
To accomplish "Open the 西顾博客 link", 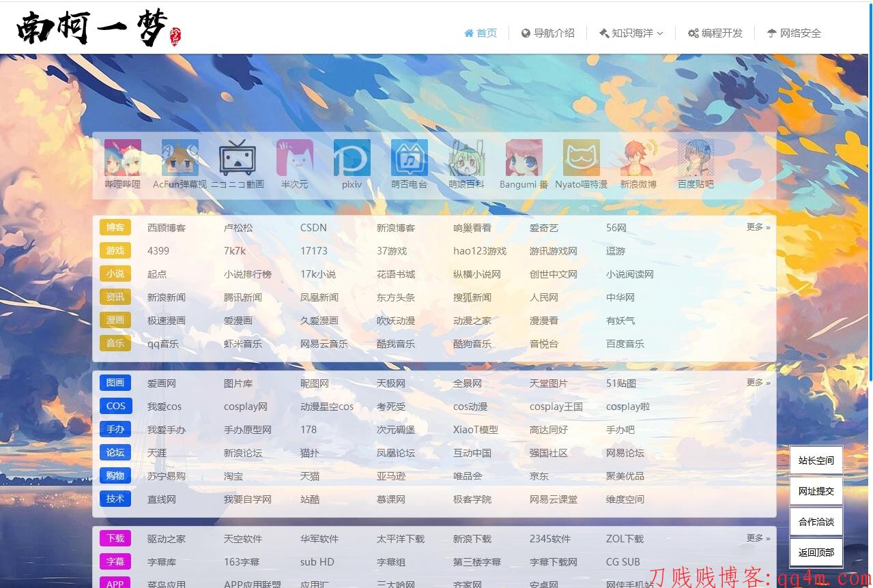I will click(167, 228).
